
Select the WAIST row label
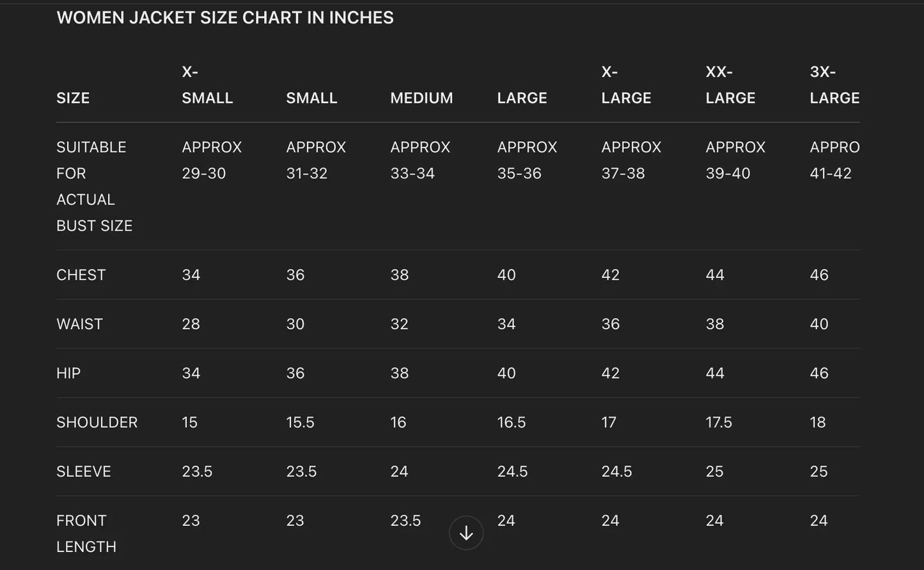pos(79,324)
